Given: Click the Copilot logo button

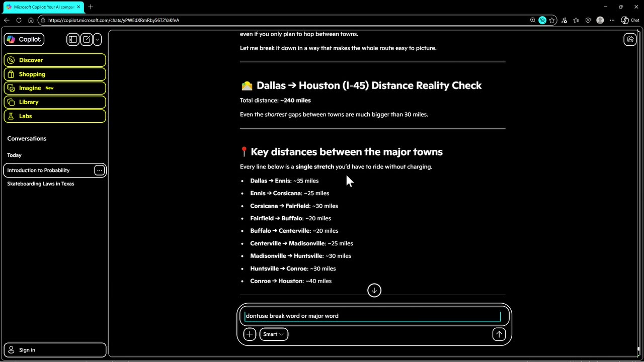Looking at the screenshot, I should (x=24, y=39).
